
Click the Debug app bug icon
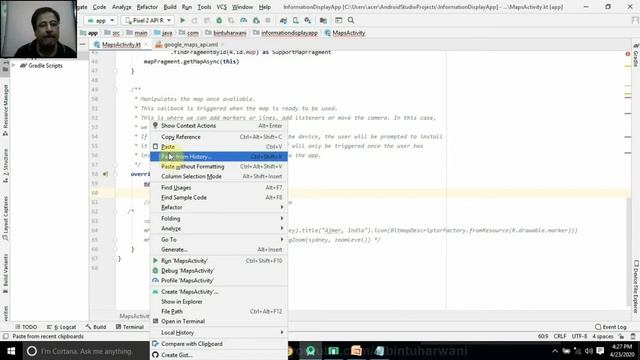[x=219, y=20]
